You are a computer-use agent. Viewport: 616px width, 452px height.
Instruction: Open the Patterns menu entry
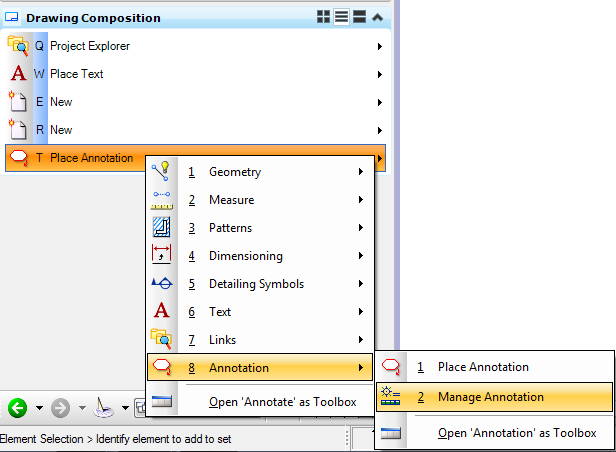(260, 228)
